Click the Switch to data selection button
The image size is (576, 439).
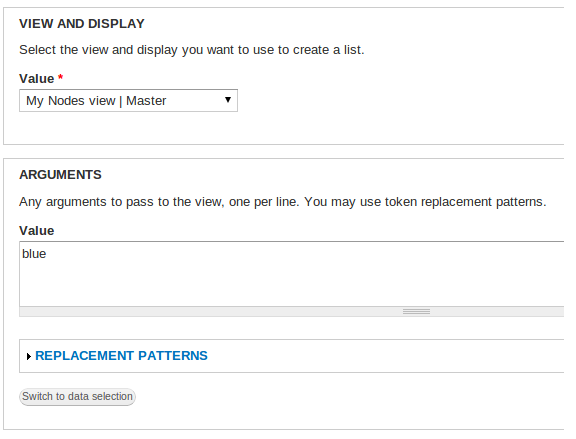click(x=77, y=397)
